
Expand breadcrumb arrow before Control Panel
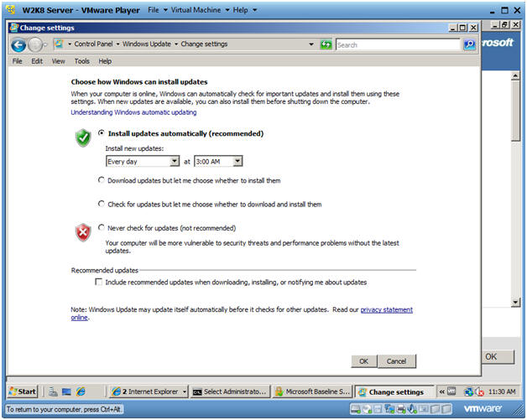pos(70,44)
